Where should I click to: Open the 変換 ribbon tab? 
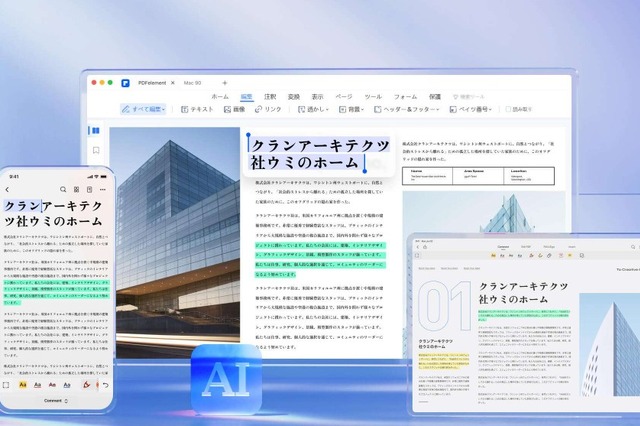pyautogui.click(x=294, y=97)
